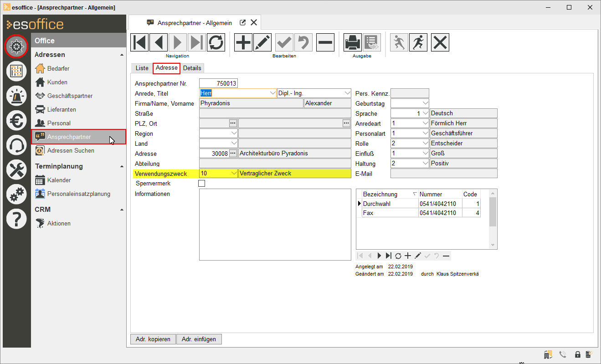Open Office module via ship wheel icon
Viewport: 601px width, 364px height.
click(x=16, y=46)
